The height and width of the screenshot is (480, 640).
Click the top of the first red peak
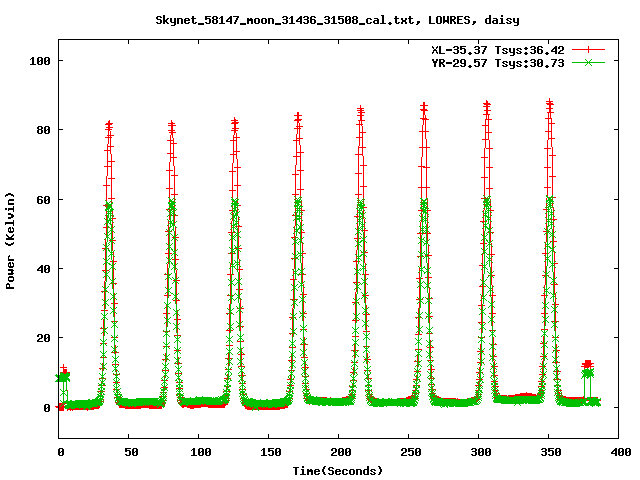[x=109, y=124]
